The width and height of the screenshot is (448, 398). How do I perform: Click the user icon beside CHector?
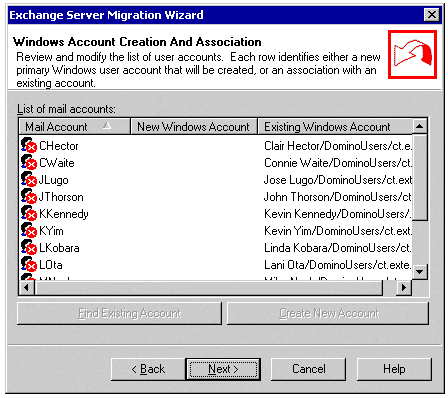click(x=29, y=145)
